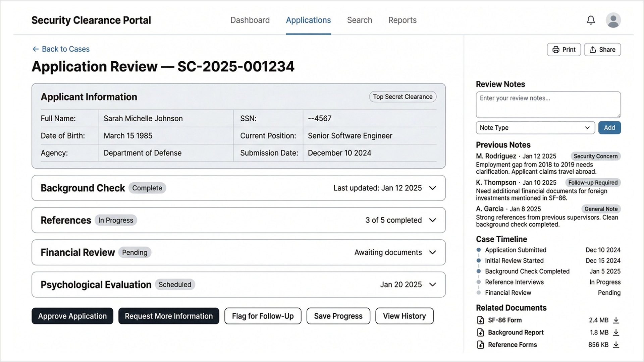Open the user profile avatar

613,20
